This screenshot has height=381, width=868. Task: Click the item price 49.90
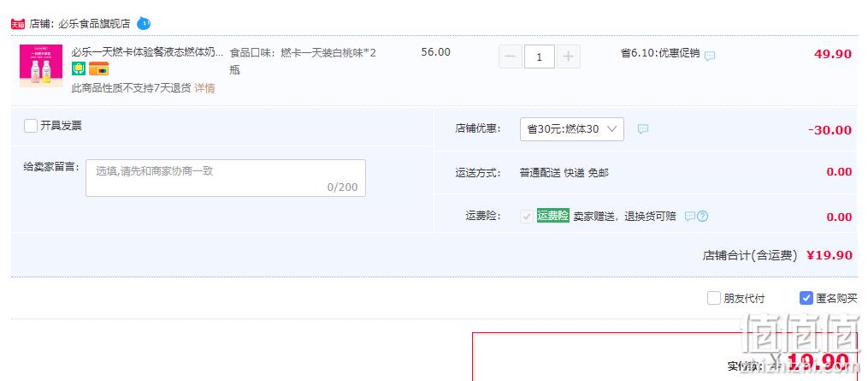pos(833,54)
